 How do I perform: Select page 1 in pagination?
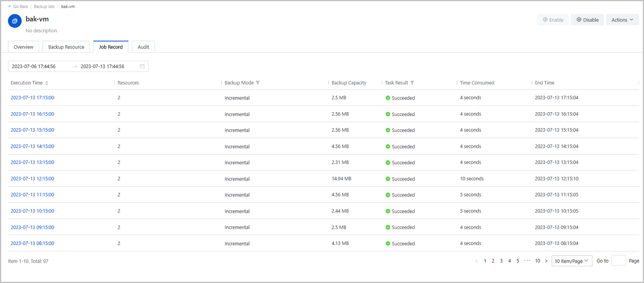pos(485,260)
